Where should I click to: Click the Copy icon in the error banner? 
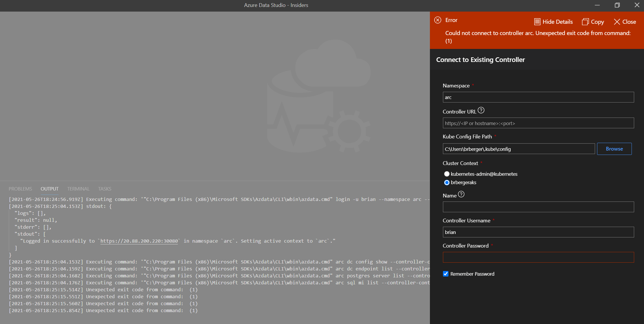585,21
